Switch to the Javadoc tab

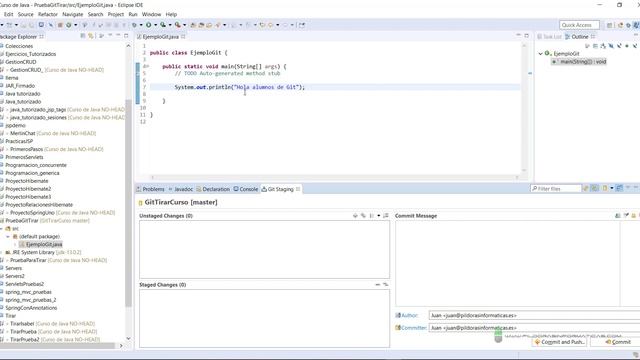[180, 189]
